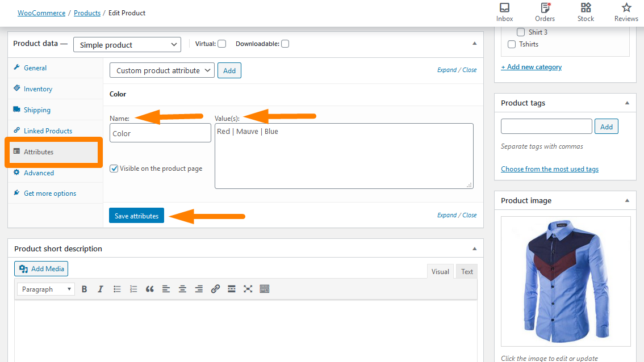The height and width of the screenshot is (362, 644).
Task: Toggle fullscreen editor mode
Action: (x=248, y=289)
